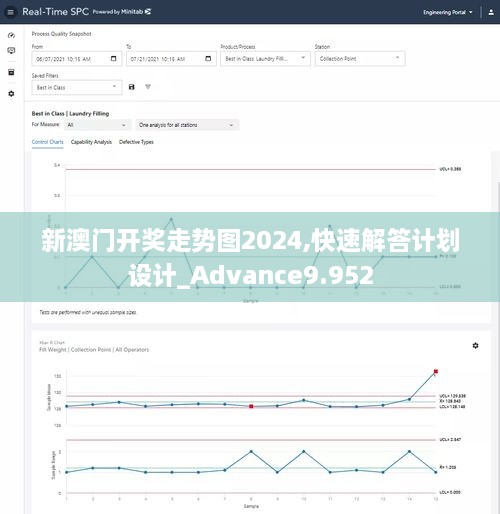The width and height of the screenshot is (500, 514).
Task: Open the Product/Process dropdown
Action: (x=265, y=59)
